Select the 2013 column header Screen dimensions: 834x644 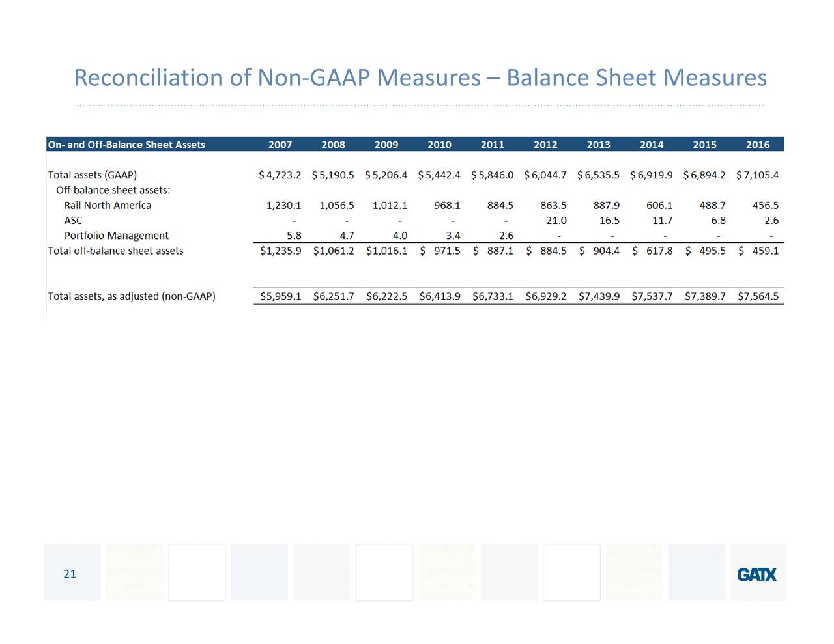(598, 145)
